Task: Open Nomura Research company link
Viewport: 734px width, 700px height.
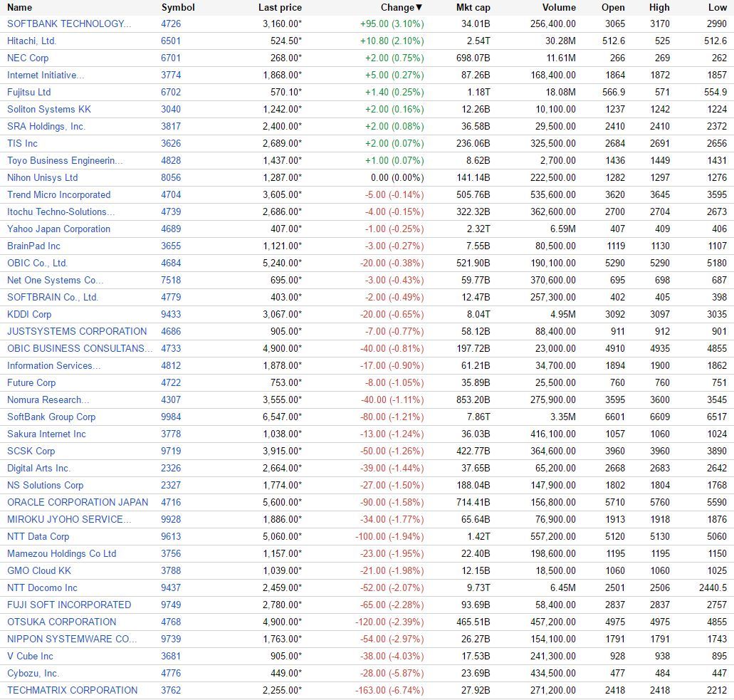Action: [x=48, y=400]
